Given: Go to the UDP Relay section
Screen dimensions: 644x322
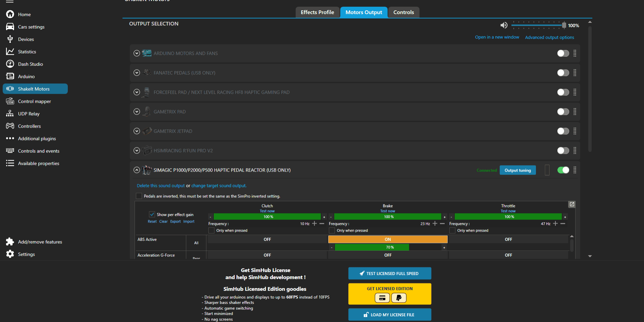Looking at the screenshot, I should click(29, 113).
